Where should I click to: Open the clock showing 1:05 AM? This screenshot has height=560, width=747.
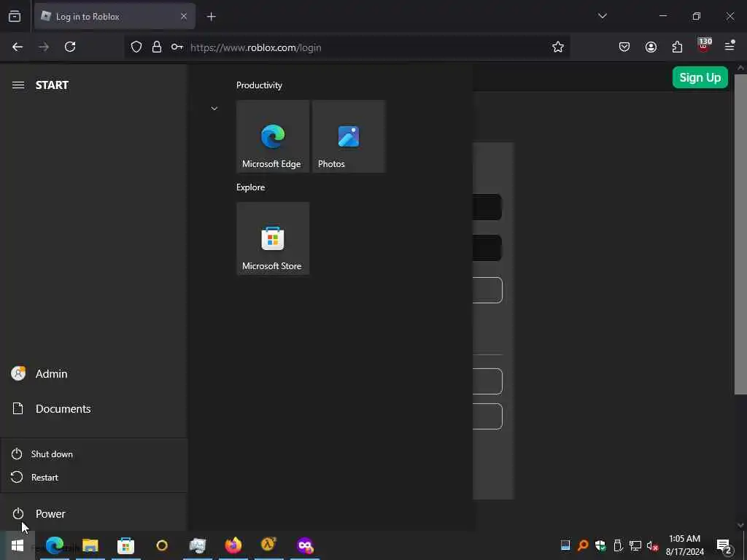coord(684,545)
